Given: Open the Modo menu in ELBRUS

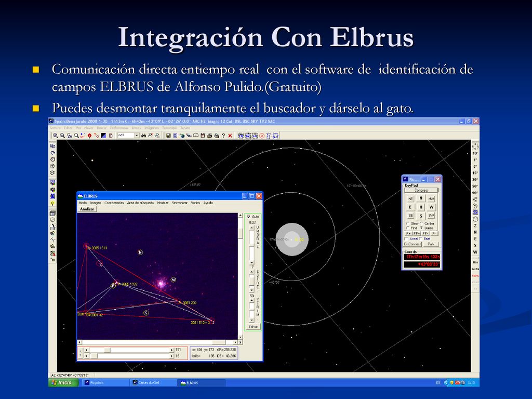Looking at the screenshot, I should point(83,203).
